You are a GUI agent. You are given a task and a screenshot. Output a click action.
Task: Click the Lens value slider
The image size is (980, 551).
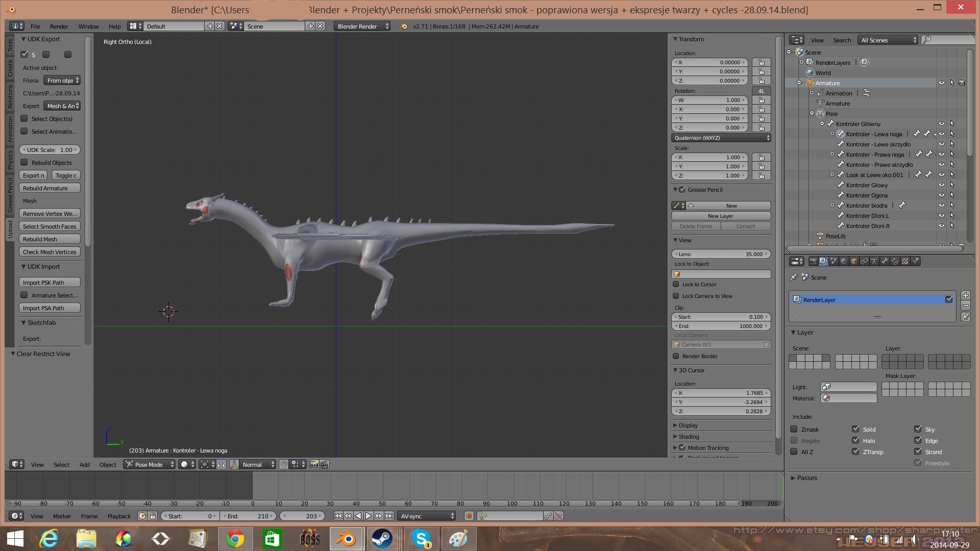click(721, 254)
